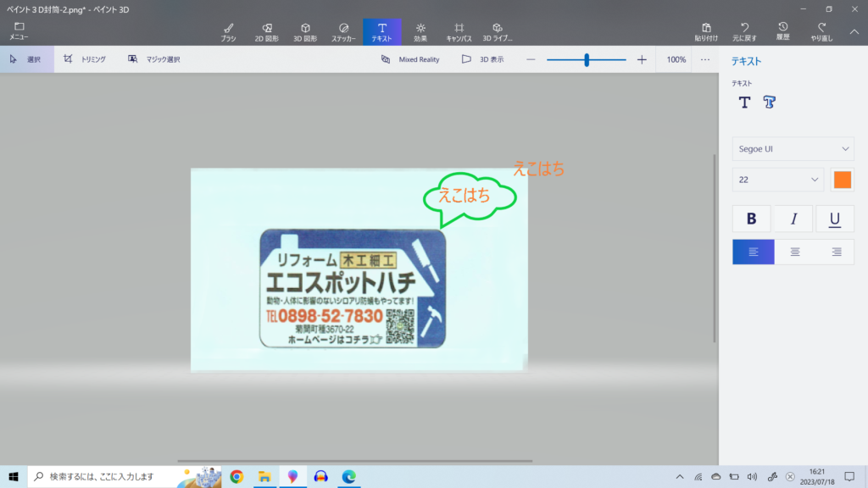Select the ブラシ (Brushes) tool
This screenshot has width=868, height=488.
228,32
